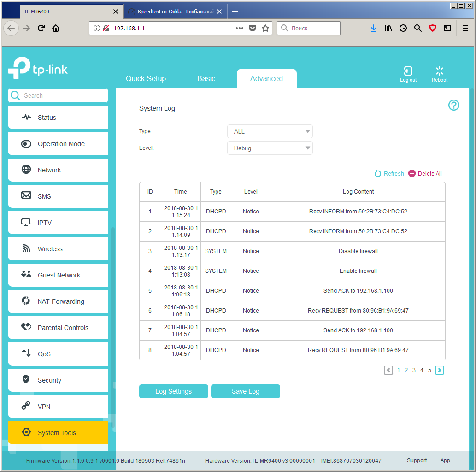Click the Delete All icon

pyautogui.click(x=411, y=173)
